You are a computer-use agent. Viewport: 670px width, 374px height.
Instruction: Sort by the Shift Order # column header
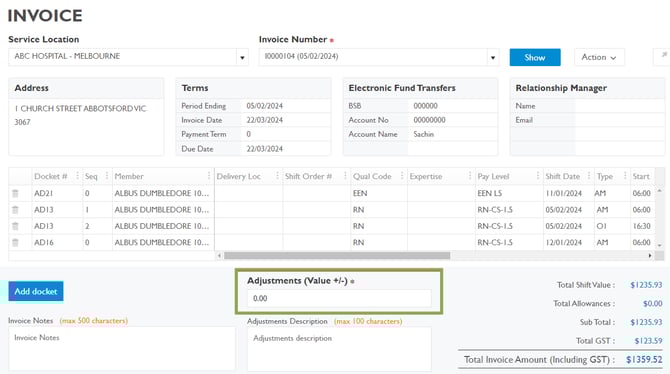(309, 176)
